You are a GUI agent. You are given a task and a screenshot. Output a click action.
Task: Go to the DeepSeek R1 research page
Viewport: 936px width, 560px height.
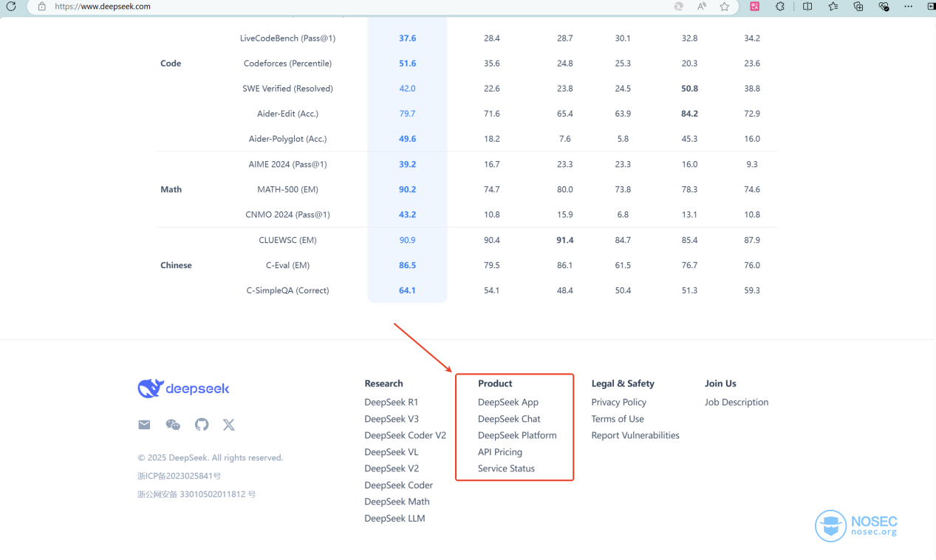(x=392, y=403)
